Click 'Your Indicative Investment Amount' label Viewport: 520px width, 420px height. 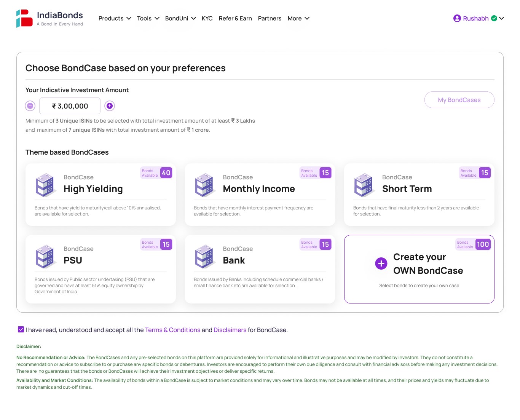(77, 90)
